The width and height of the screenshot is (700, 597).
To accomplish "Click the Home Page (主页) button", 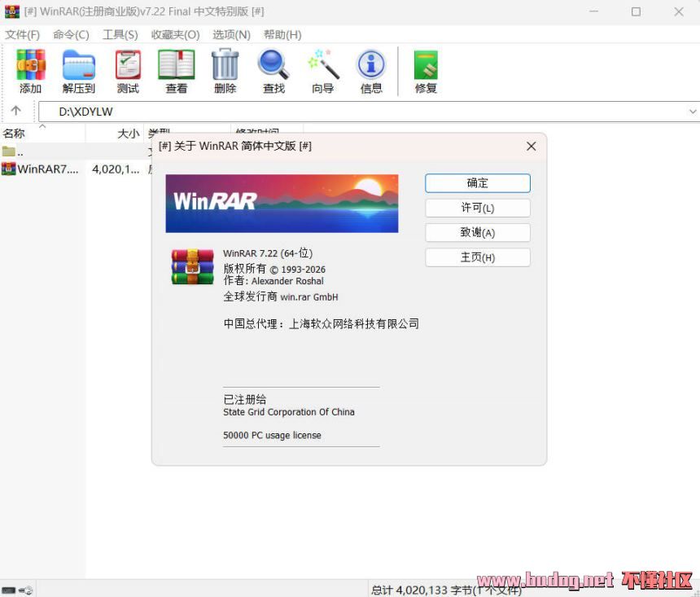I will click(478, 257).
